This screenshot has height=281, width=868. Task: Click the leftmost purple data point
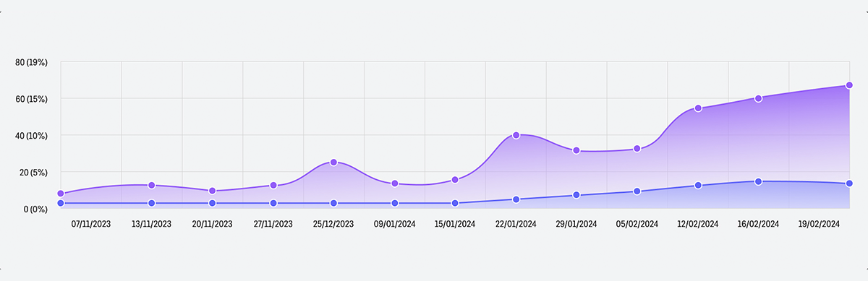click(x=61, y=194)
